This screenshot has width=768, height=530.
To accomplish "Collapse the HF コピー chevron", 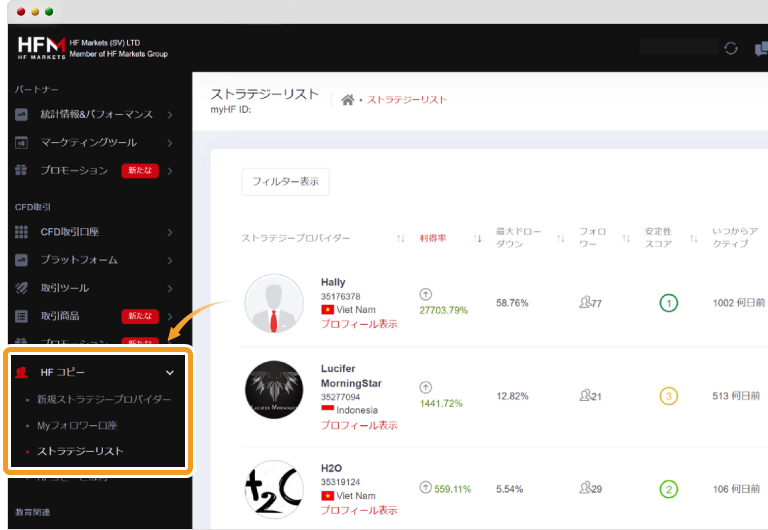I will pos(169,373).
